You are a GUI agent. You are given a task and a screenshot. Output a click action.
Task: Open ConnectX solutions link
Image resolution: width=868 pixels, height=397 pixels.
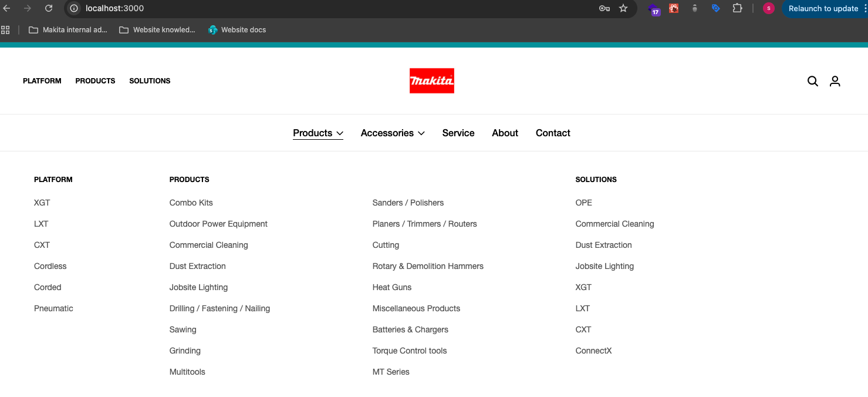[x=593, y=351]
